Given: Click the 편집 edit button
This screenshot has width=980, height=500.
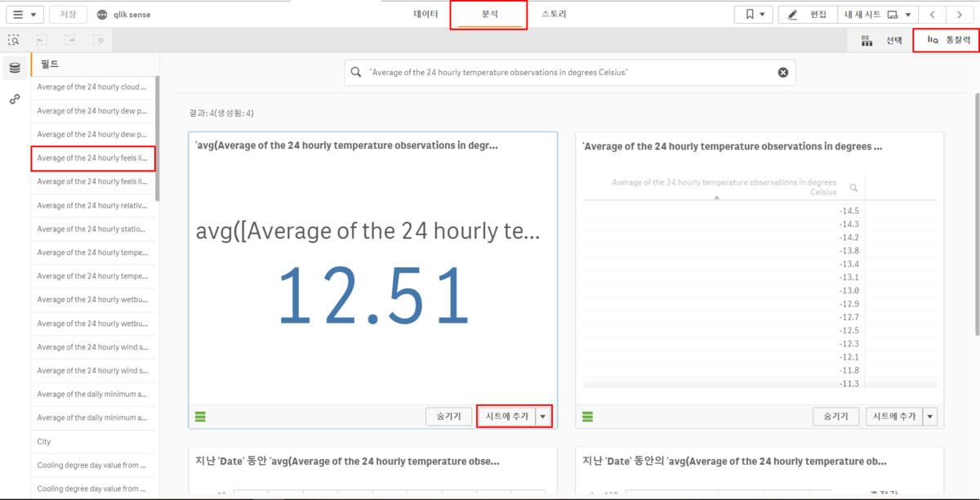Looking at the screenshot, I should (808, 15).
